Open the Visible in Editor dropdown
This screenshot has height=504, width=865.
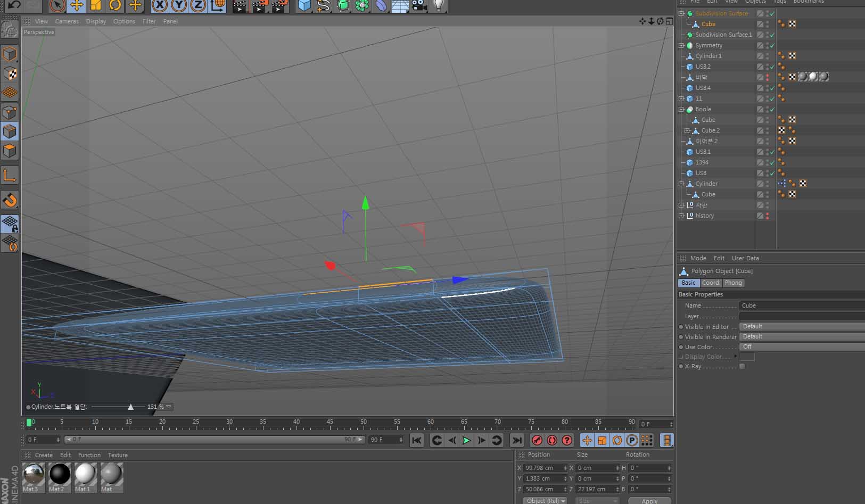tap(802, 326)
